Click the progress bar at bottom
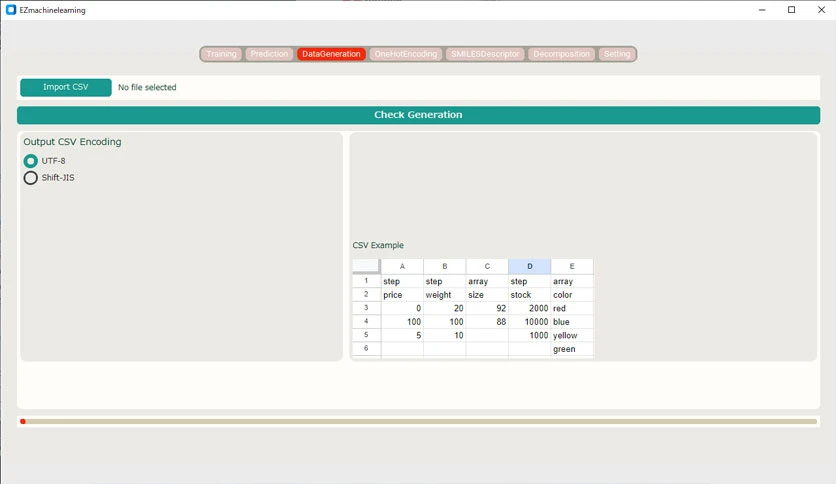 [x=418, y=421]
